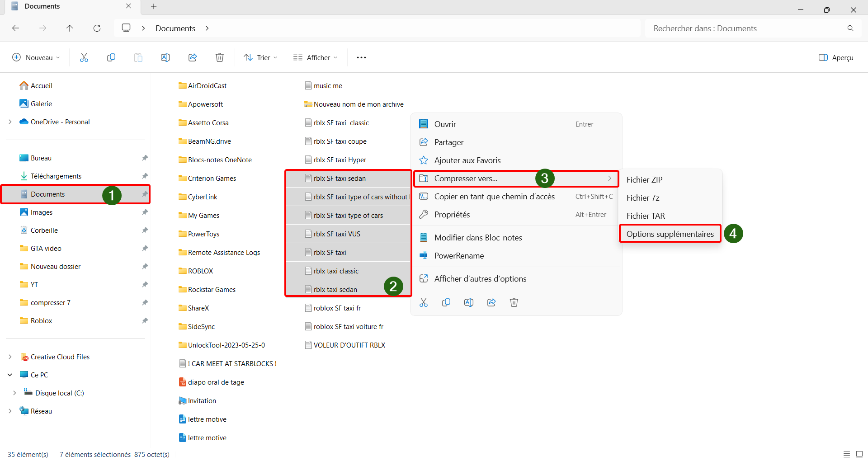Unpin Images using its pin icon

coord(145,212)
